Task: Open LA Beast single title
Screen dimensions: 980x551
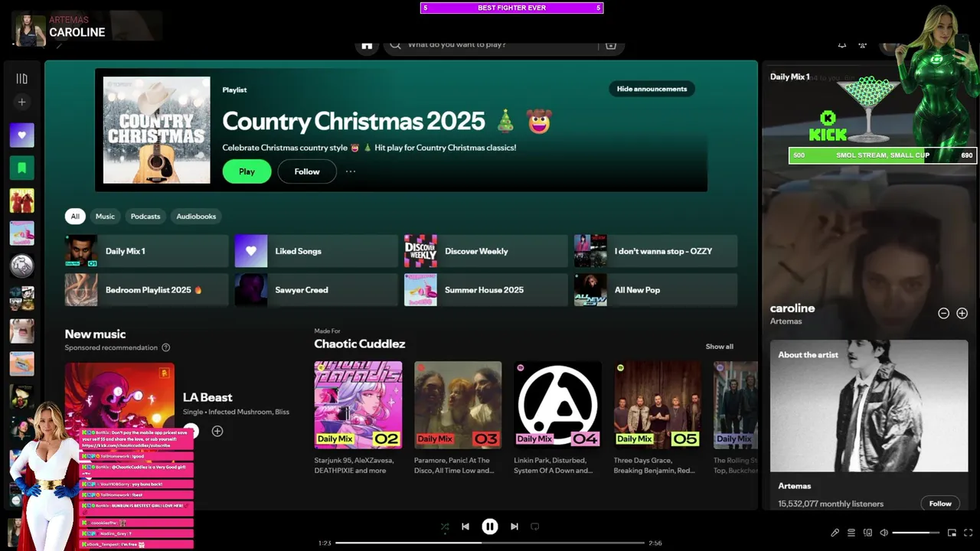Action: tap(207, 397)
